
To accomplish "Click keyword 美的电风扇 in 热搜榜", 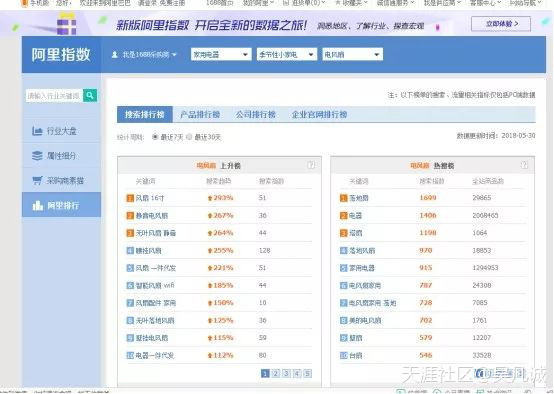I will tap(365, 321).
